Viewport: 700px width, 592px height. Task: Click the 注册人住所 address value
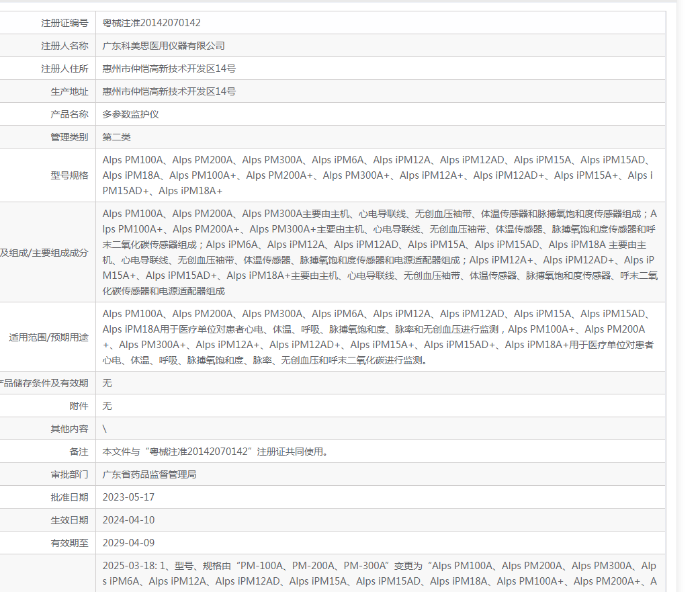point(169,69)
